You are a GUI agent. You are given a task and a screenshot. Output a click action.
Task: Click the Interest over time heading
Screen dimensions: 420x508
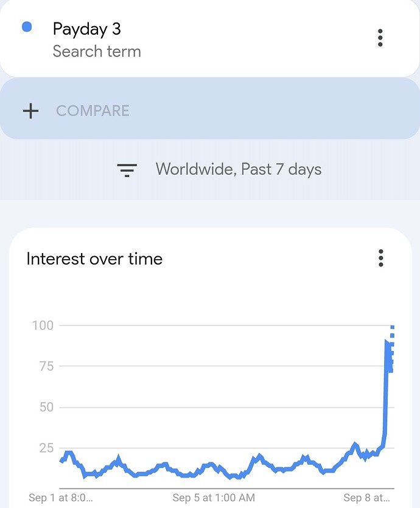(x=94, y=259)
